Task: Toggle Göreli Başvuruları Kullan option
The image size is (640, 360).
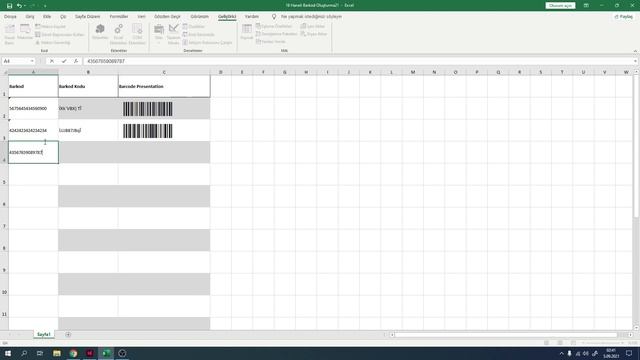Action: click(x=60, y=35)
